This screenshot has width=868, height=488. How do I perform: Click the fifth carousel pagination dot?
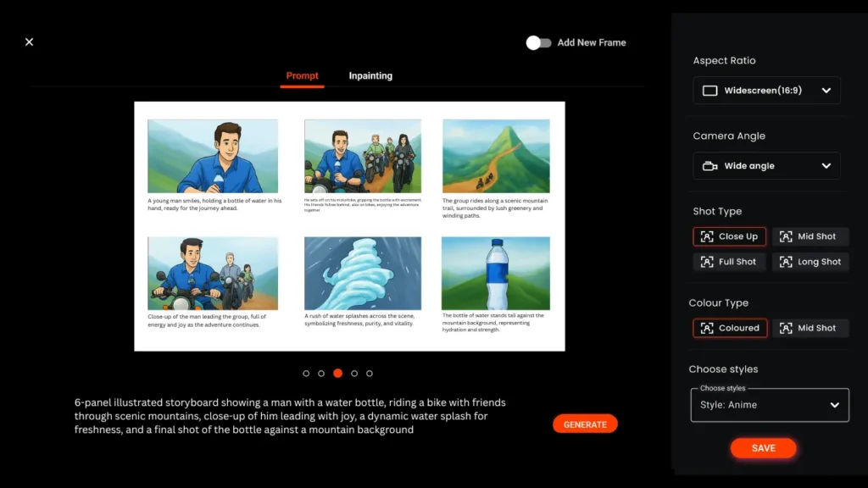(369, 373)
